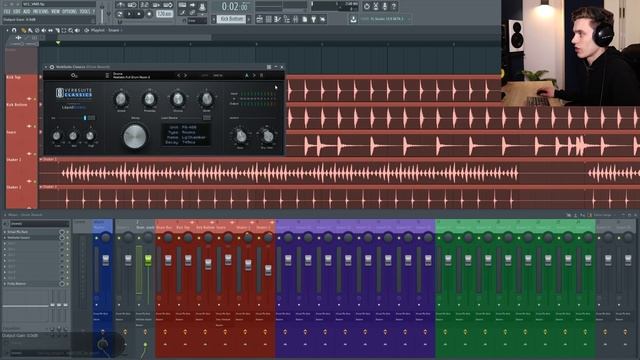Open the Channel rack from main toolbar
640x360 pixels.
tap(269, 19)
